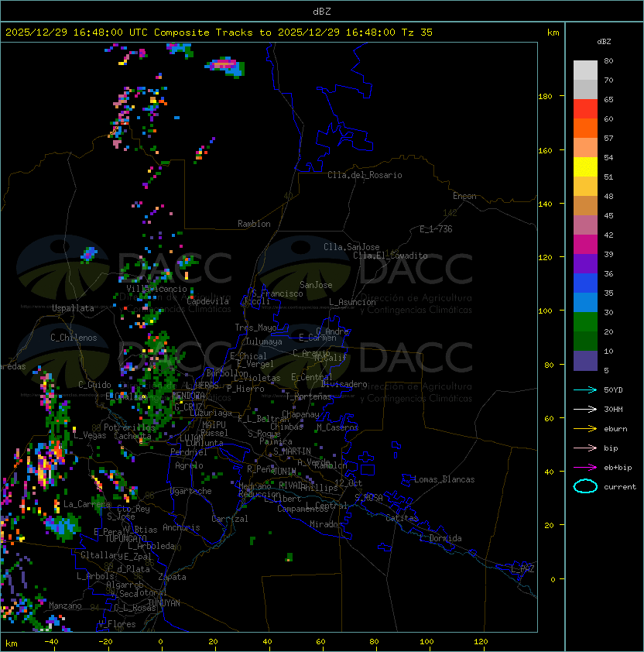The width and height of the screenshot is (644, 652).
Task: Click the 'Manzano' map label
Action: click(x=65, y=606)
